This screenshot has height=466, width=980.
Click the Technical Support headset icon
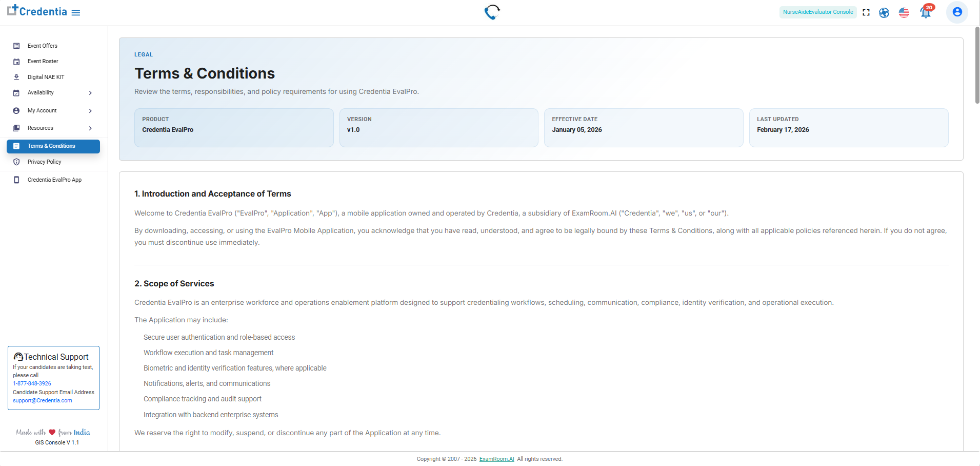[x=18, y=357]
